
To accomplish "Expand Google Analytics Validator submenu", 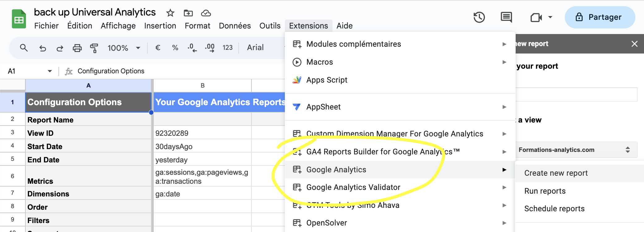I will [504, 187].
